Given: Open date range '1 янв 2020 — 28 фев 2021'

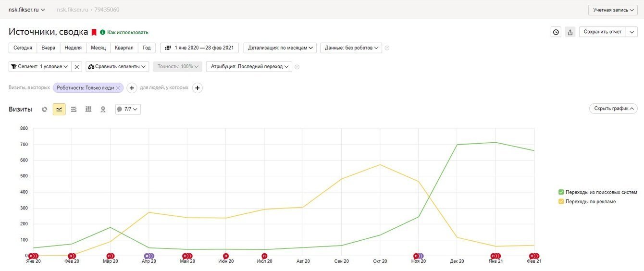Looking at the screenshot, I should tap(199, 48).
